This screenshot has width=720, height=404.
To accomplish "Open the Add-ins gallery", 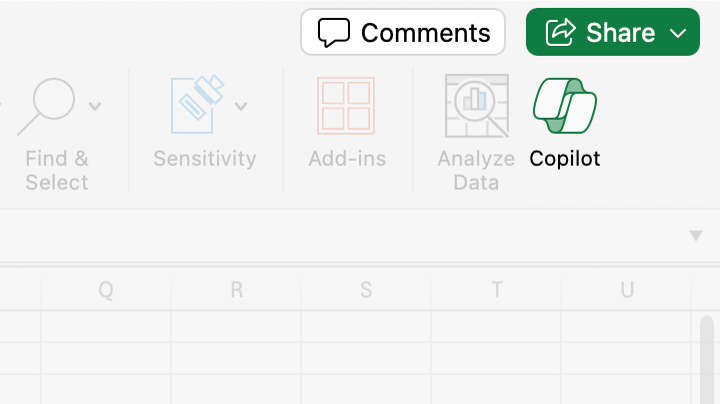I will [x=346, y=106].
